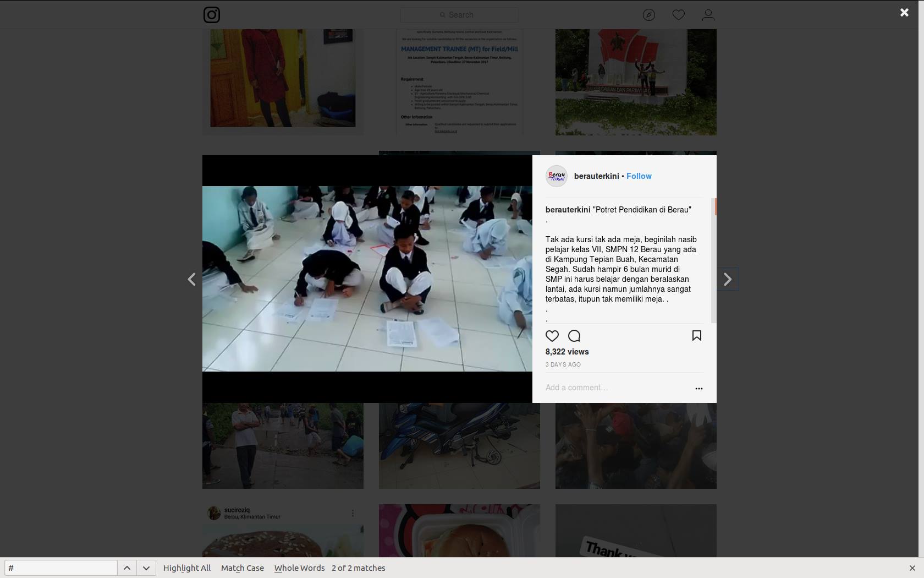Toggle Highlight All in find bar
Viewport: 924px width, 578px height.
[x=187, y=568]
